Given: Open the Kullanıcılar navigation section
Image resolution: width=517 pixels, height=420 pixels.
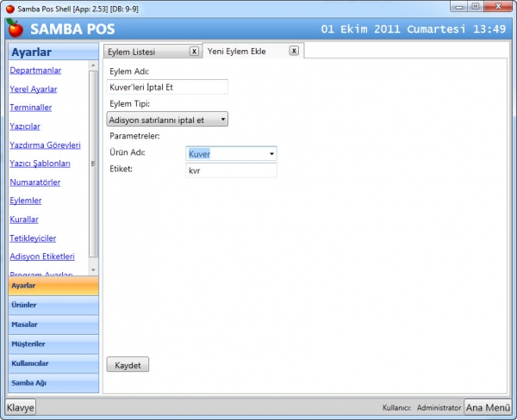Looking at the screenshot, I should [x=53, y=363].
